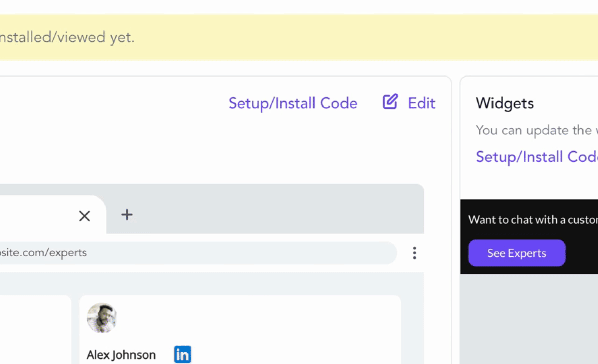
Task: Add a new mock browser tab
Action: [x=127, y=215]
